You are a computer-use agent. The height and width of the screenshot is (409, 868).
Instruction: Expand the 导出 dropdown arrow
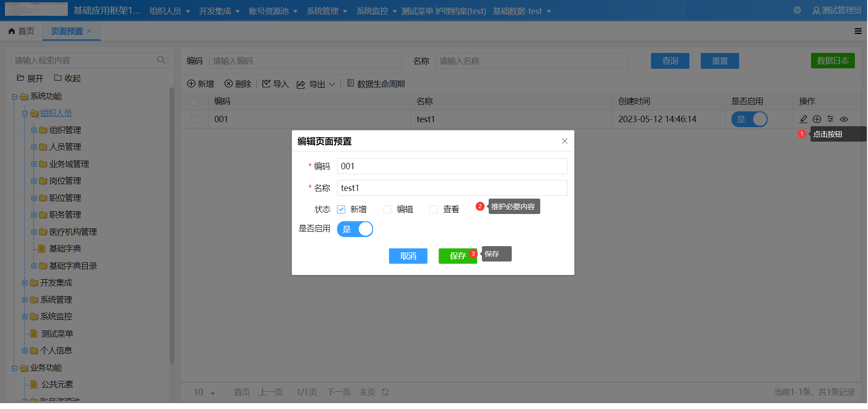[x=332, y=84]
